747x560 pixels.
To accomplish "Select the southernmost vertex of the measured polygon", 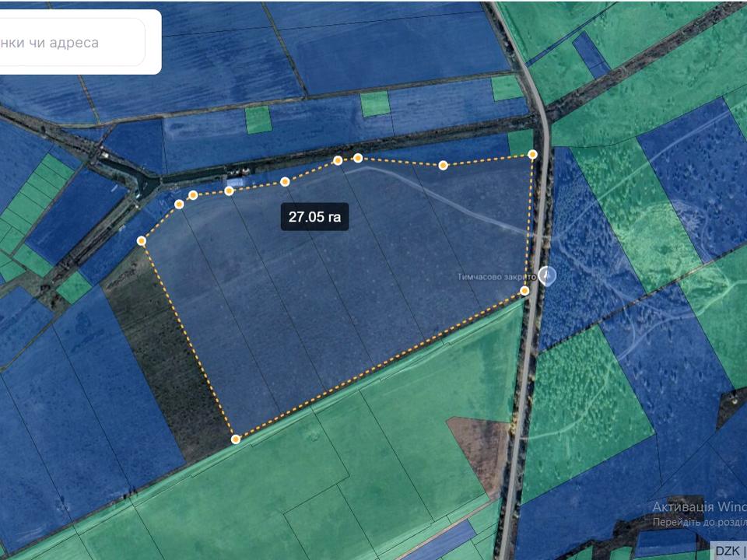I will [x=236, y=439].
